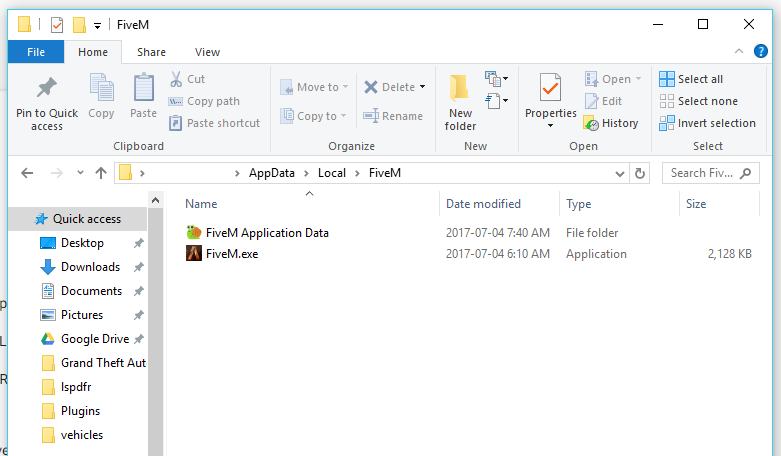This screenshot has width=781, height=456.
Task: Click Pin to Quick access icon
Action: point(47,88)
